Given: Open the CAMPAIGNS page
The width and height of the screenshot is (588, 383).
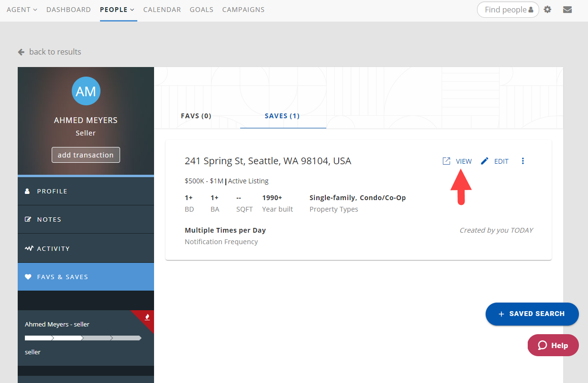Looking at the screenshot, I should [244, 10].
